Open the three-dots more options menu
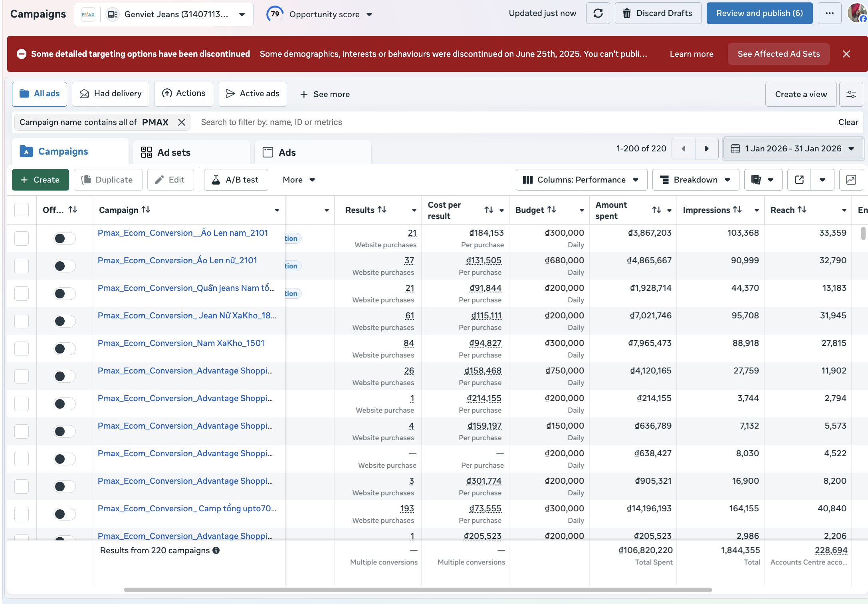Screen dimensions: 868x604 (829, 14)
